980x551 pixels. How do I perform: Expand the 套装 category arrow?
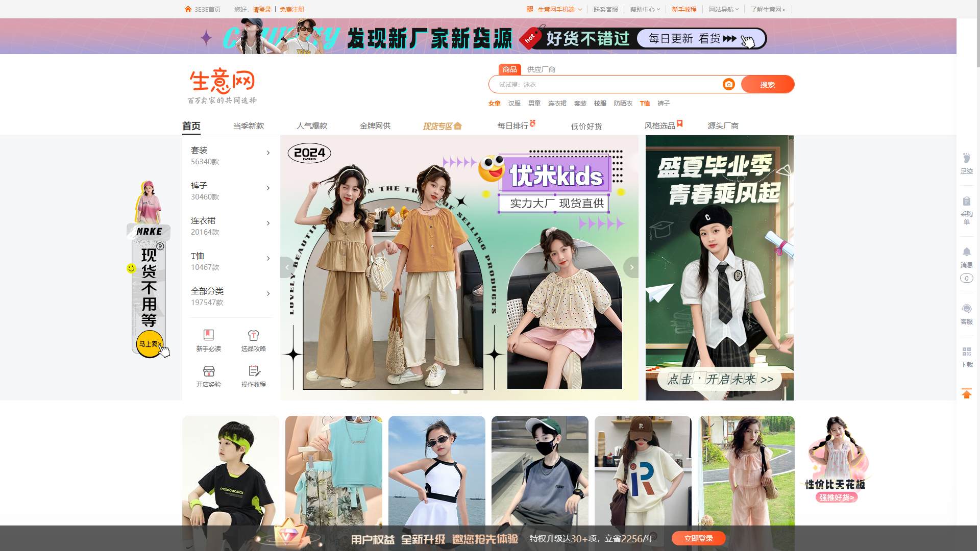[x=268, y=153]
